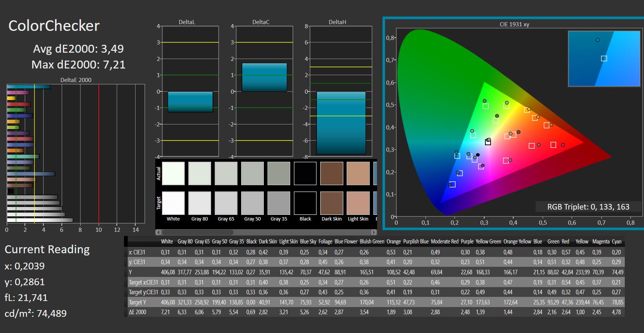Select the Target Gray 35 swatch
Screen dimensions: 644x333
(x=279, y=203)
